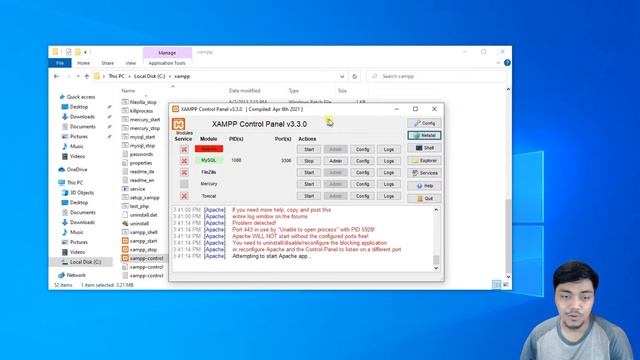Toggle the Mercury service checkbox
The image size is (640, 360).
coord(184,184)
